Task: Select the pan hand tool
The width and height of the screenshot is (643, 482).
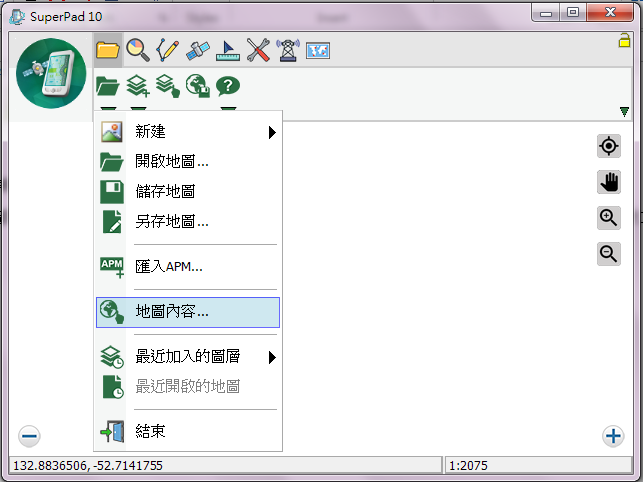Action: [609, 182]
